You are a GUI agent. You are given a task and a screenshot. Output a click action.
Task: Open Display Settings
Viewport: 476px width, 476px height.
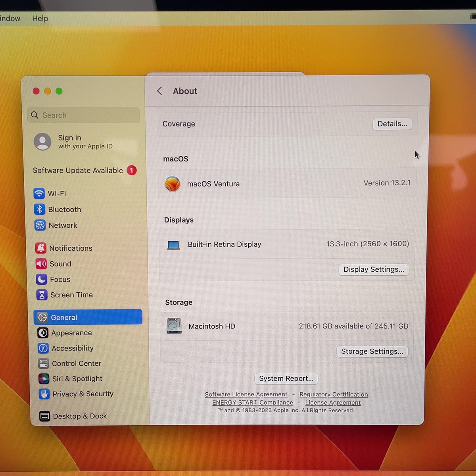pos(374,269)
